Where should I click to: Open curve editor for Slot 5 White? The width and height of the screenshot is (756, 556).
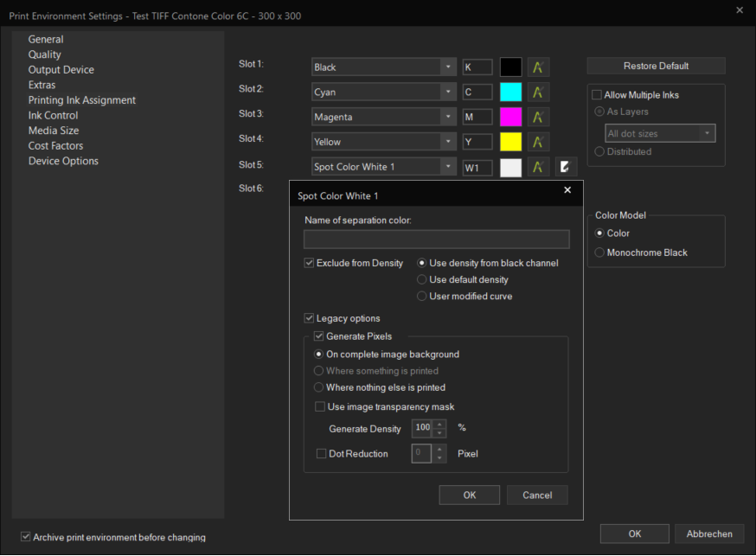point(538,167)
